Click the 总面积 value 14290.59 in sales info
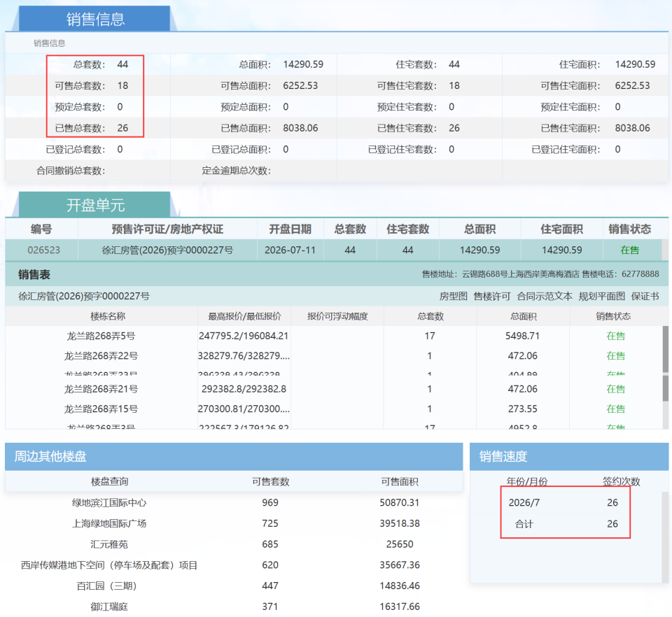Viewport: 672px width, 617px height. [303, 64]
